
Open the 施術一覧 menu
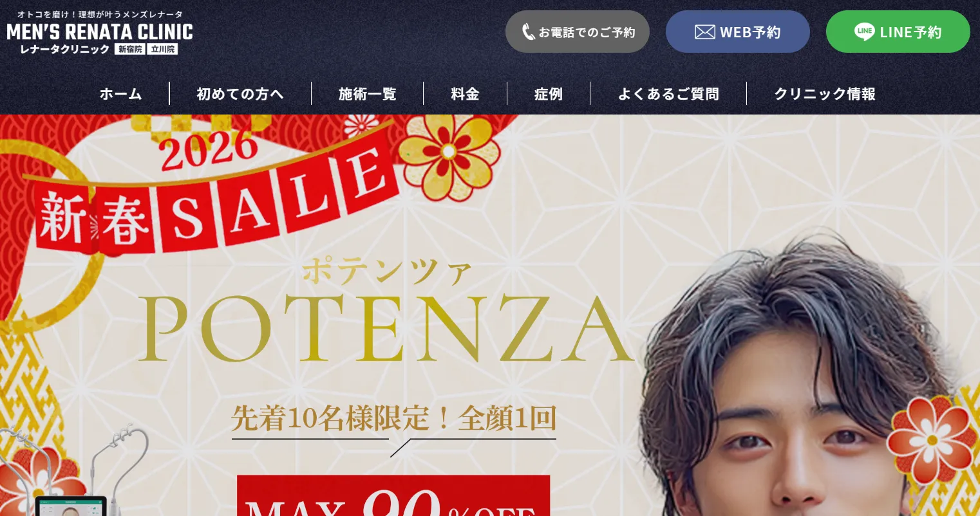pyautogui.click(x=368, y=94)
